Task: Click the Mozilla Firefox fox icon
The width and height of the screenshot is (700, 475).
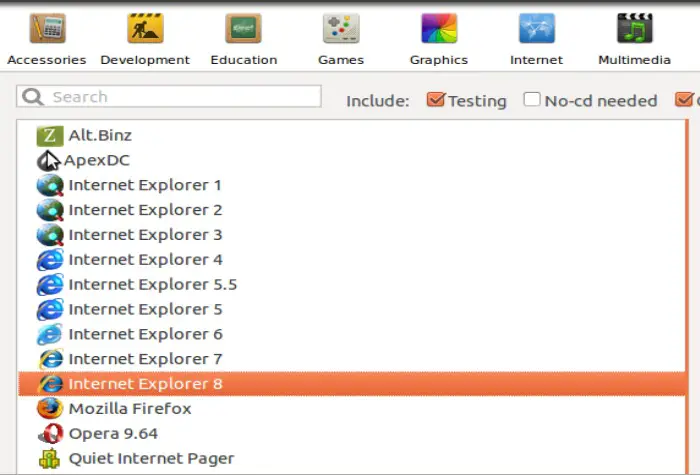Action: 50,408
